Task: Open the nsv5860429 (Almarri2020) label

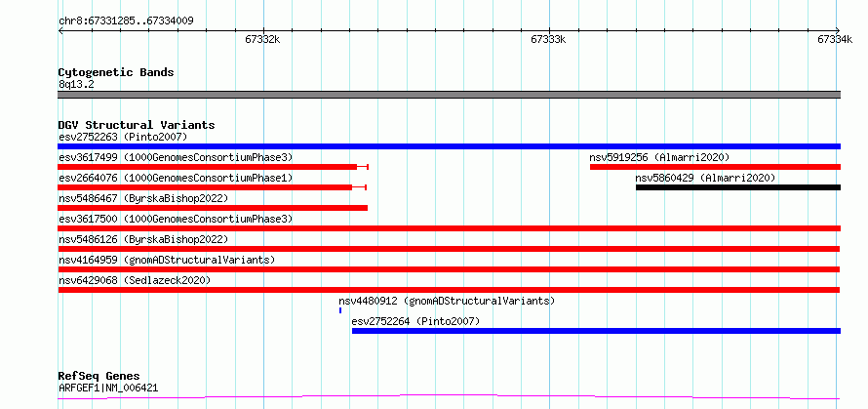Action: click(x=705, y=178)
